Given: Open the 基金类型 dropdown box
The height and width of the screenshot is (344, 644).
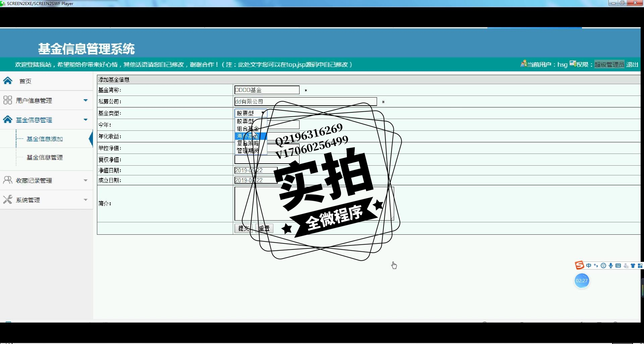Looking at the screenshot, I should pyautogui.click(x=251, y=113).
